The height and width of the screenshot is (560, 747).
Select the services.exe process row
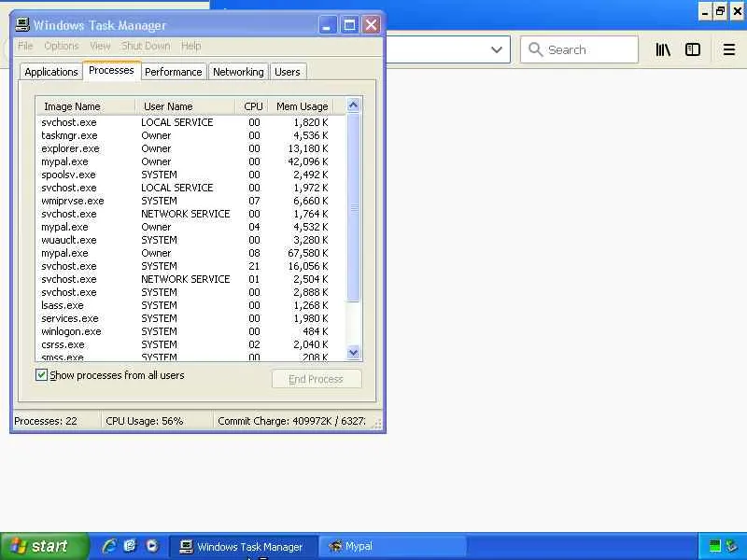[190, 318]
